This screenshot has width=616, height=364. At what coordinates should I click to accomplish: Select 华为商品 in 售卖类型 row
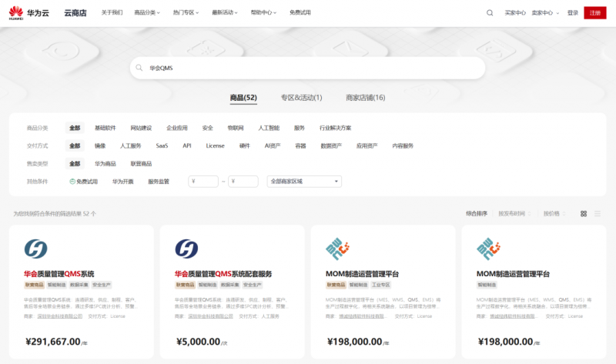[105, 163]
